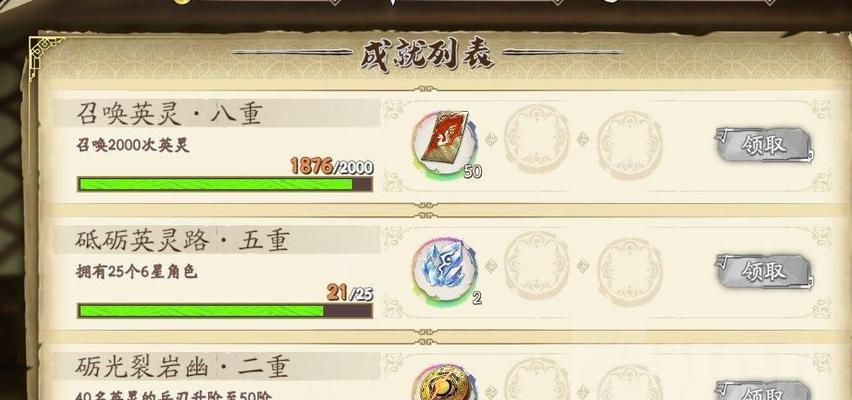Screen dimensions: 852x400
Task: Click the 1876/2000 progress counter
Action: 331,166
